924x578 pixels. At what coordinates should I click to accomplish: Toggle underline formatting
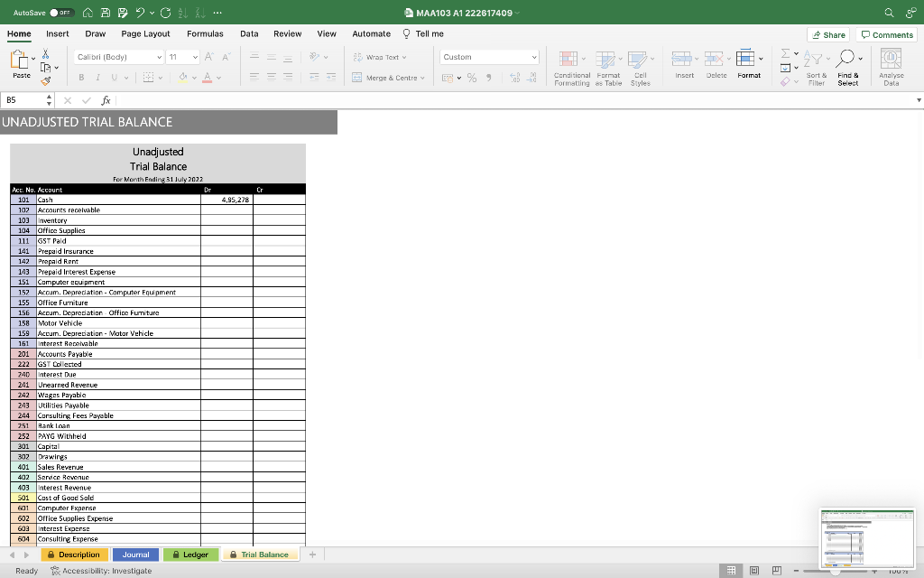(x=114, y=78)
